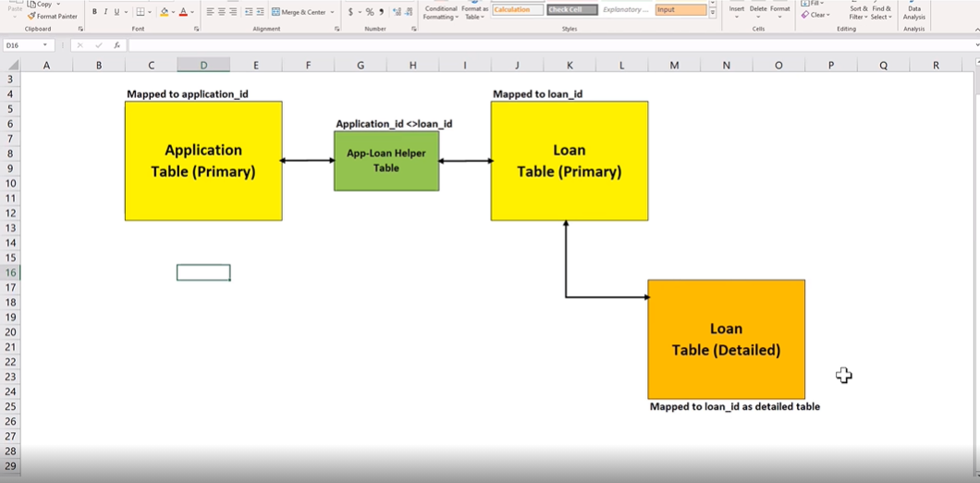Apply accounting dollar number format
This screenshot has width=980, height=483.
click(350, 12)
